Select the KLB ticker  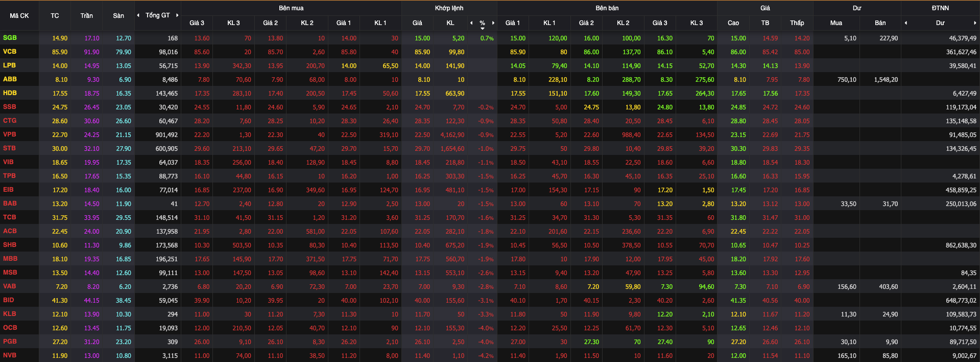coord(9,314)
